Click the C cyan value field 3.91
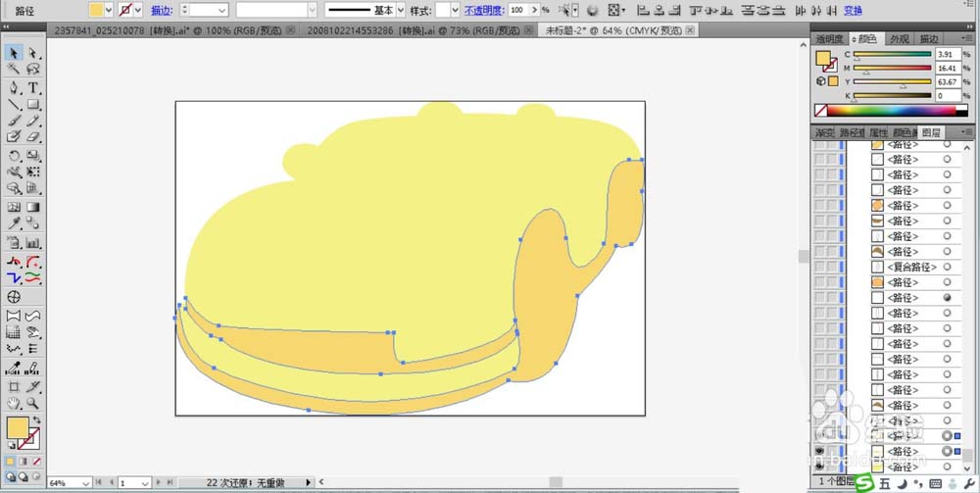This screenshot has width=980, height=493. click(948, 54)
